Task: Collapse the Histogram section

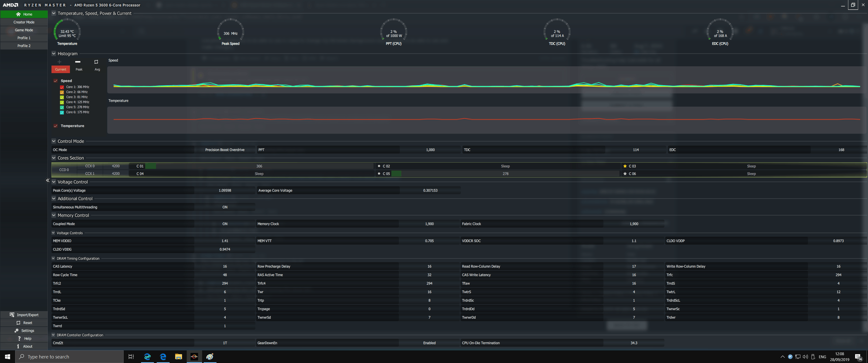Action: [53, 53]
